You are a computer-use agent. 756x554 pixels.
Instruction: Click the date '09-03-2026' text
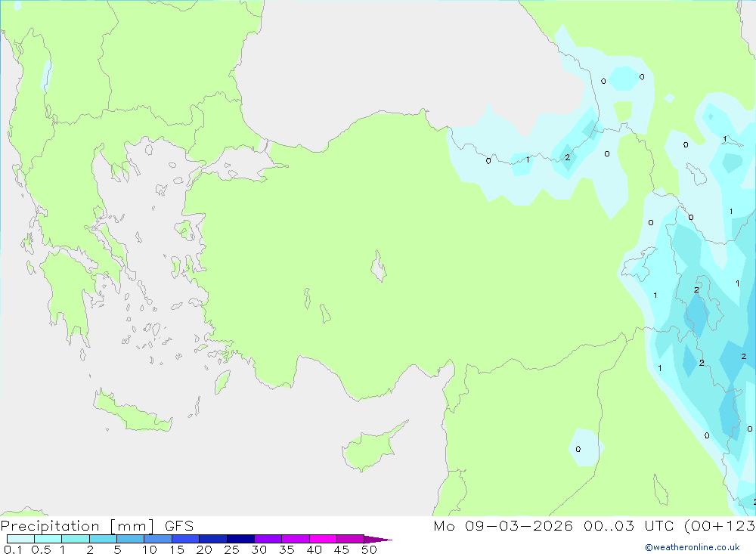[519, 525]
